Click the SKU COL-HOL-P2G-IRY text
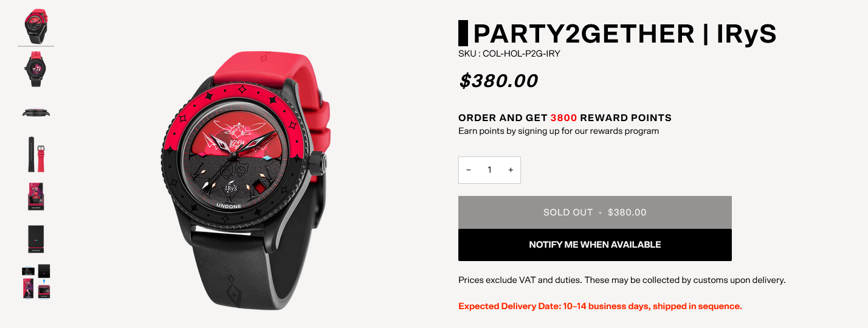Image resolution: width=868 pixels, height=328 pixels. [x=509, y=54]
